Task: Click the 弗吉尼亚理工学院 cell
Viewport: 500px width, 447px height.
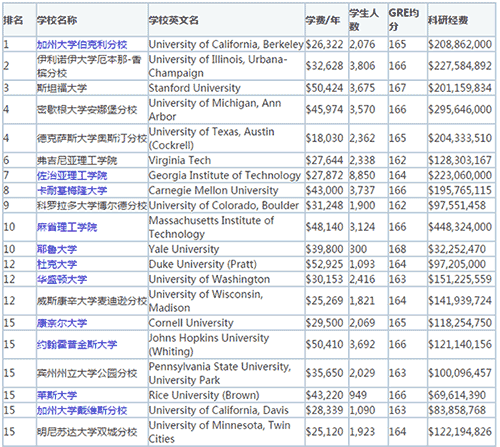Action: (92, 160)
